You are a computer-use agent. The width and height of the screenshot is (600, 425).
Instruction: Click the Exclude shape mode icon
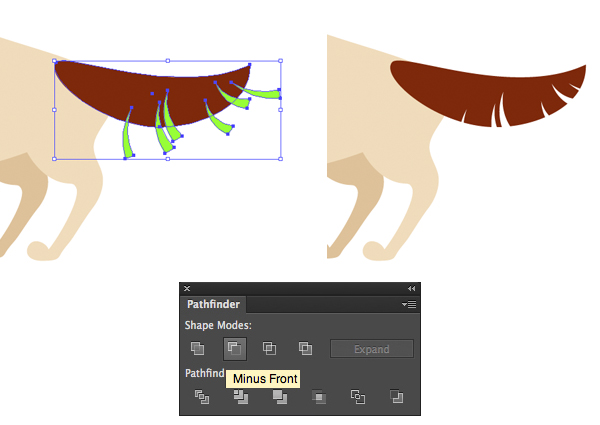pyautogui.click(x=305, y=349)
